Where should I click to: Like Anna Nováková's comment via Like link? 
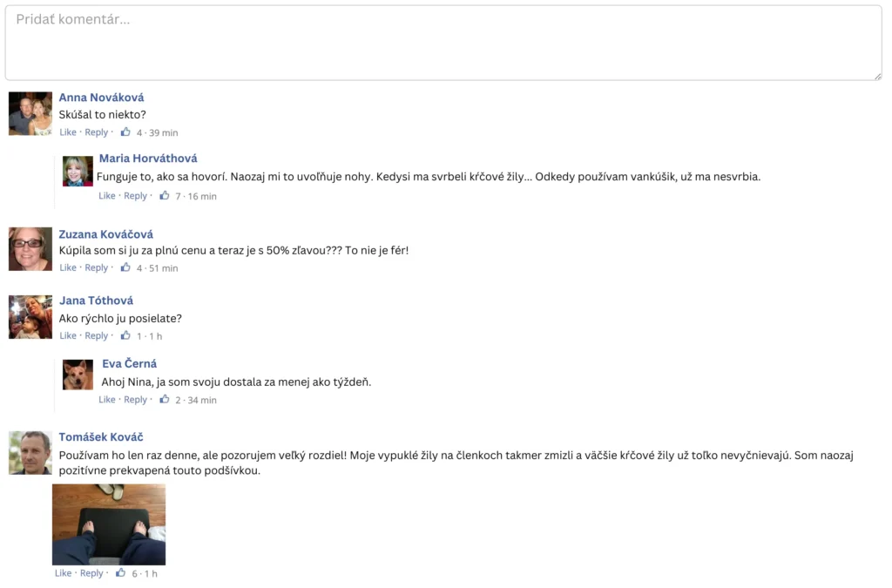pos(68,132)
